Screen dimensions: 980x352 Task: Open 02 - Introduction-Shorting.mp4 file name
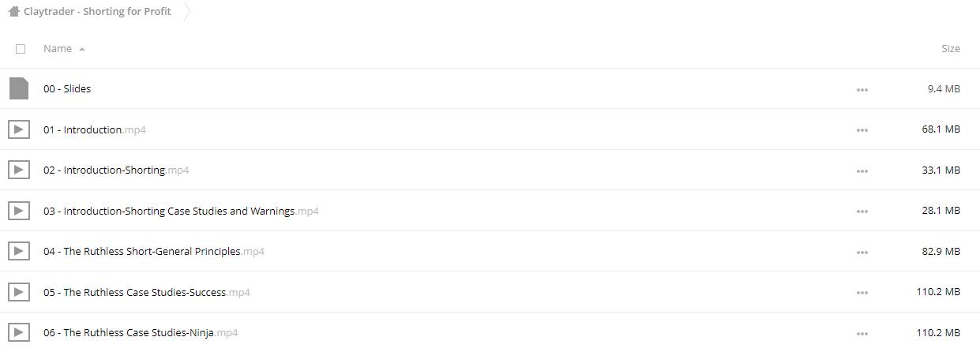coord(116,170)
